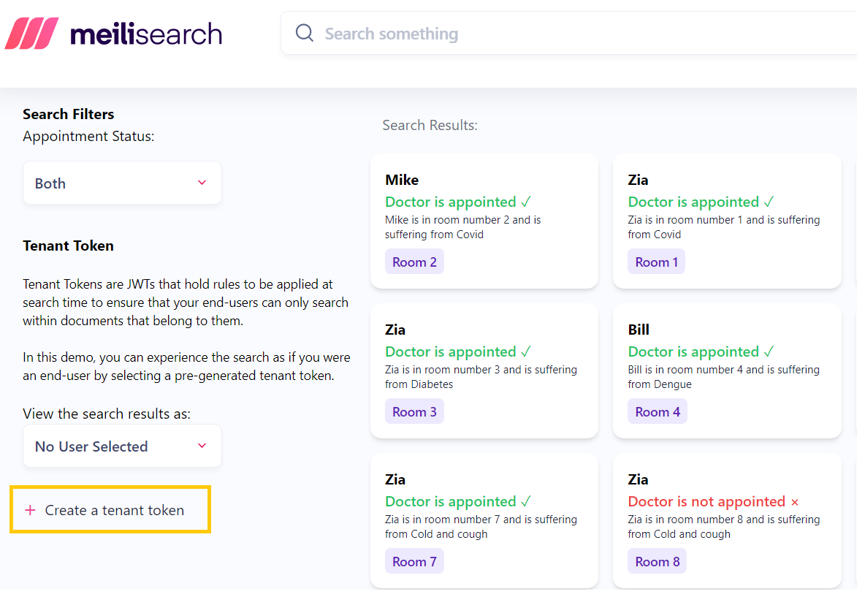This screenshot has height=616, width=865.
Task: Click the name 'Bill' on the card
Action: pyautogui.click(x=639, y=330)
